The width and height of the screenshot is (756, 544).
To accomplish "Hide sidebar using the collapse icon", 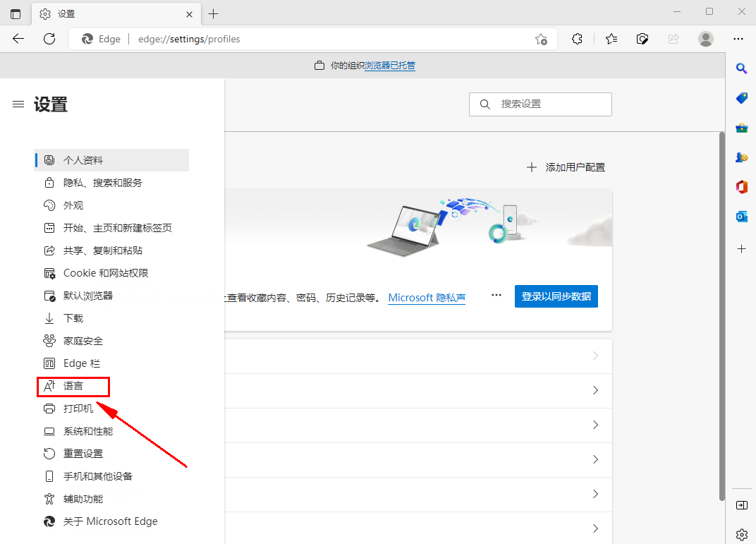I will pyautogui.click(x=741, y=505).
